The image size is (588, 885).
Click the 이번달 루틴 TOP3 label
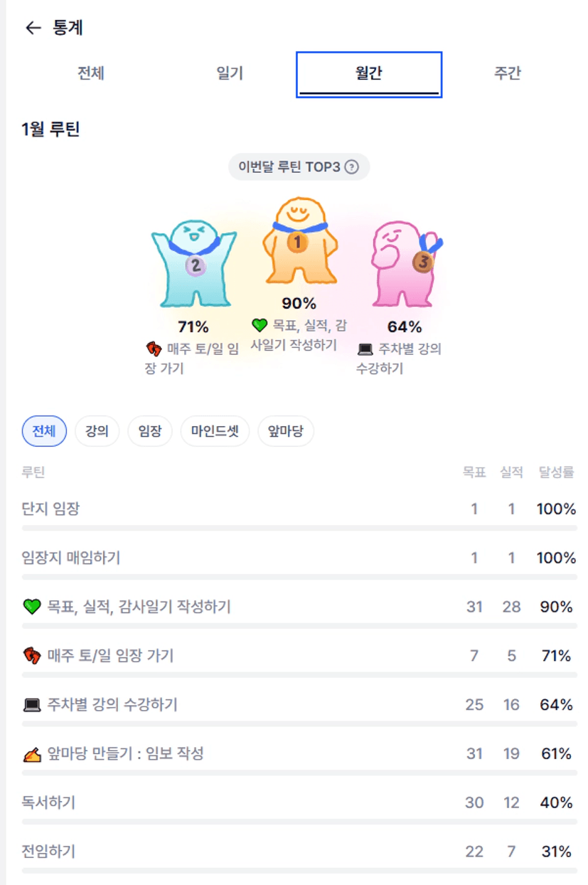click(289, 167)
